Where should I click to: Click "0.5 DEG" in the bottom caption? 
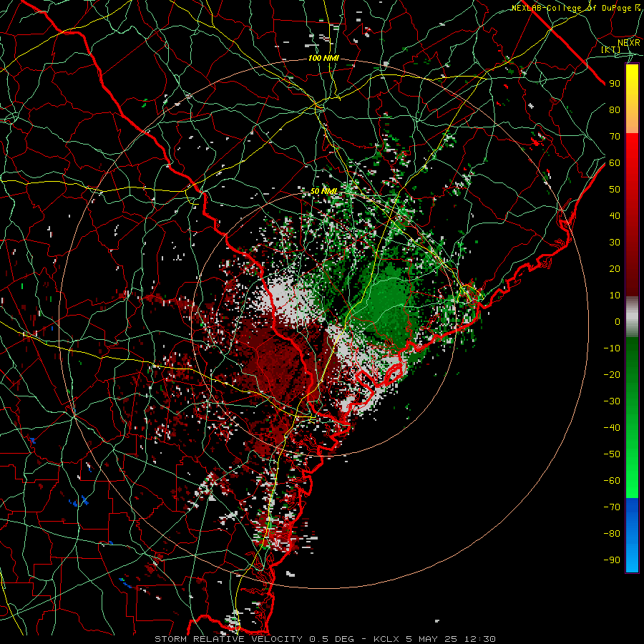[331, 639]
